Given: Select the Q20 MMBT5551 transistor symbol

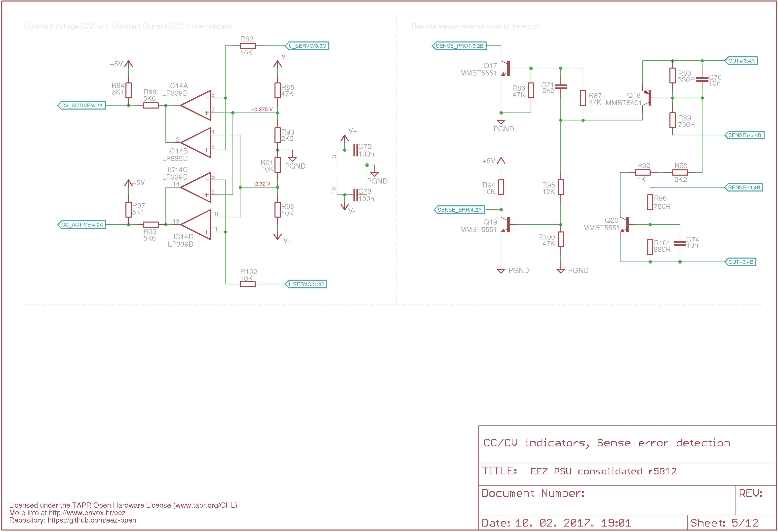Looking at the screenshot, I should (625, 225).
